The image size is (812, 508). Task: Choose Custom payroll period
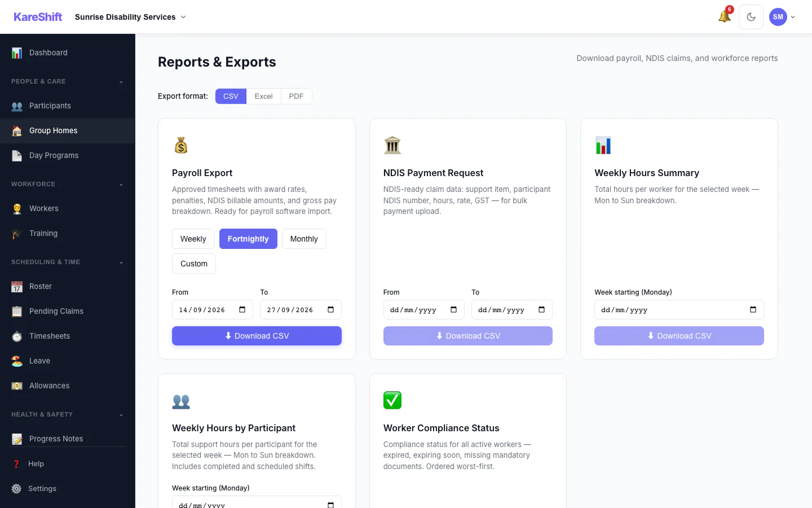click(x=194, y=264)
